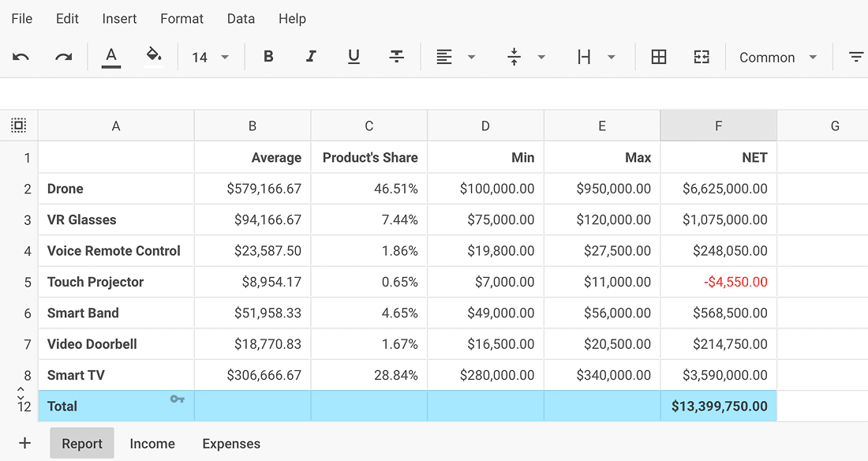Select column C header
The width and height of the screenshot is (868, 461).
[x=369, y=126]
